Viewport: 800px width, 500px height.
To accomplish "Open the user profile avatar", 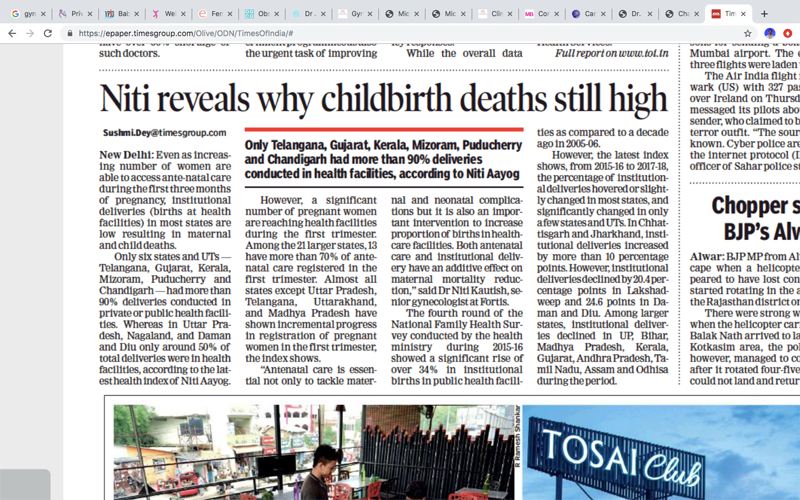I will (x=769, y=33).
